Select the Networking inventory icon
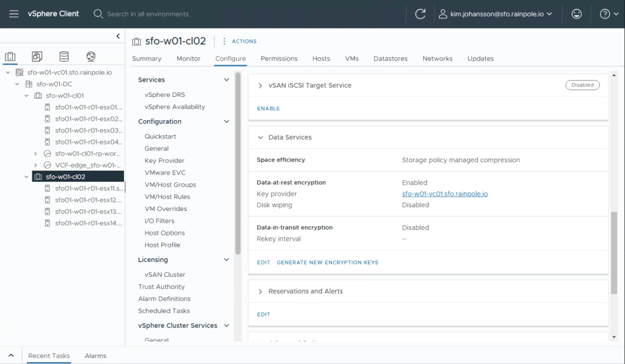625x364 pixels. coord(91,57)
